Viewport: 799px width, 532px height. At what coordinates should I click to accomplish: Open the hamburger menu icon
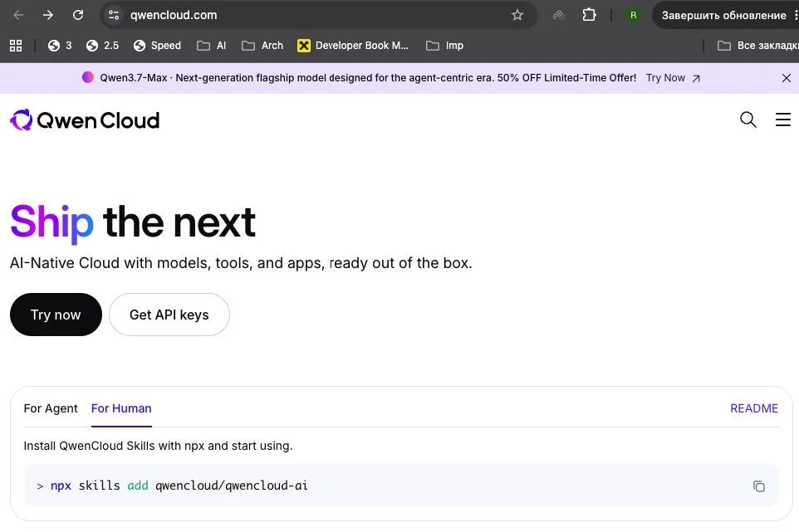[x=783, y=120]
